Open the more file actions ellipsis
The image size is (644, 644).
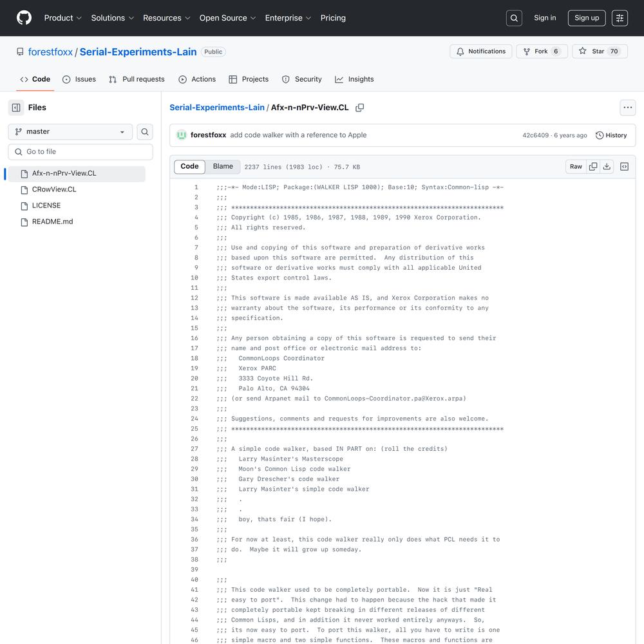(627, 108)
